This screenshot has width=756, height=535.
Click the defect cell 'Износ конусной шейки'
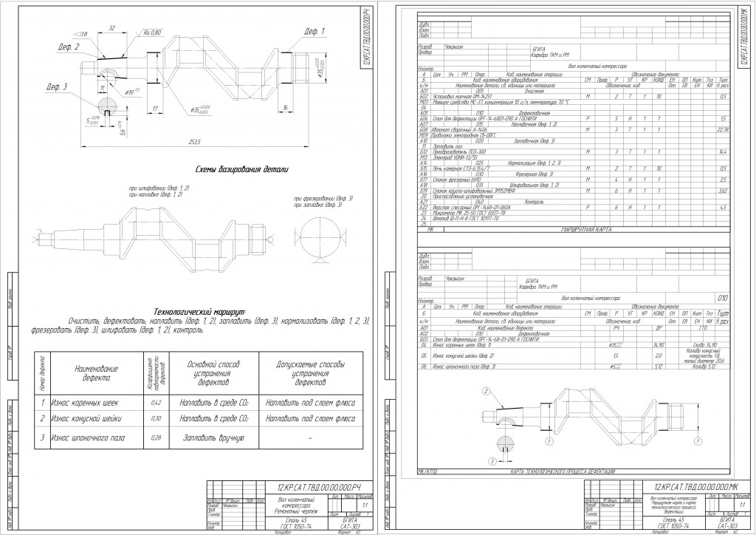(87, 419)
